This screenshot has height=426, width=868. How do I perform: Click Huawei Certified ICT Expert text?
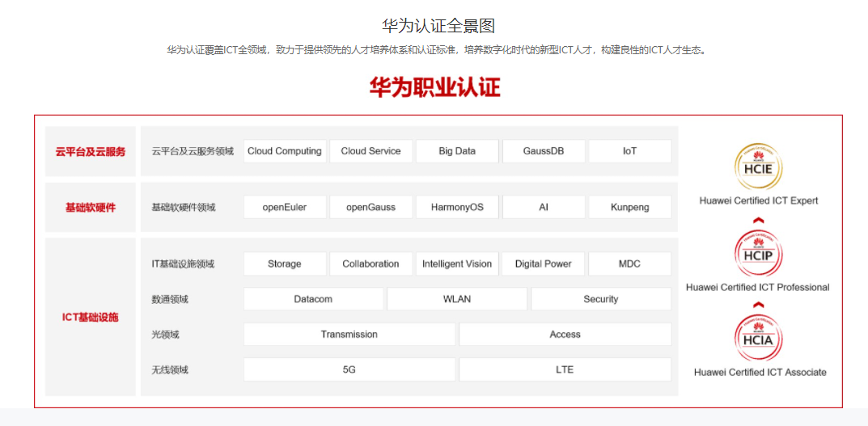[759, 200]
